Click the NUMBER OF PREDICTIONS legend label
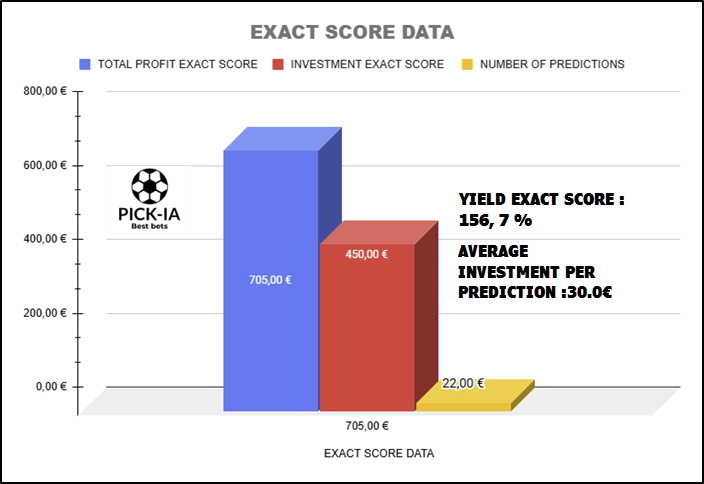704x484 pixels. [552, 64]
